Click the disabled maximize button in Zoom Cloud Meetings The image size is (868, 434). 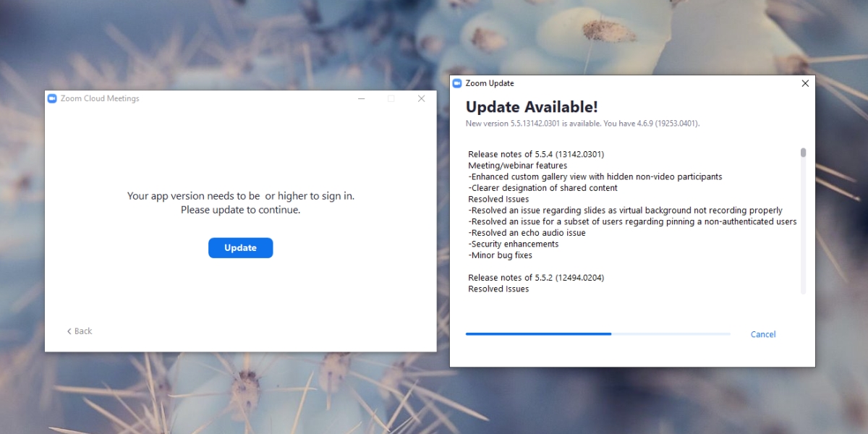coord(391,98)
